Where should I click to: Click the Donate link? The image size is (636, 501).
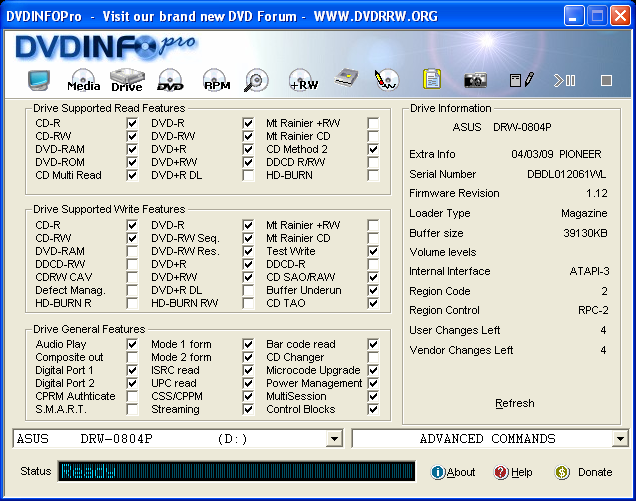tap(595, 472)
